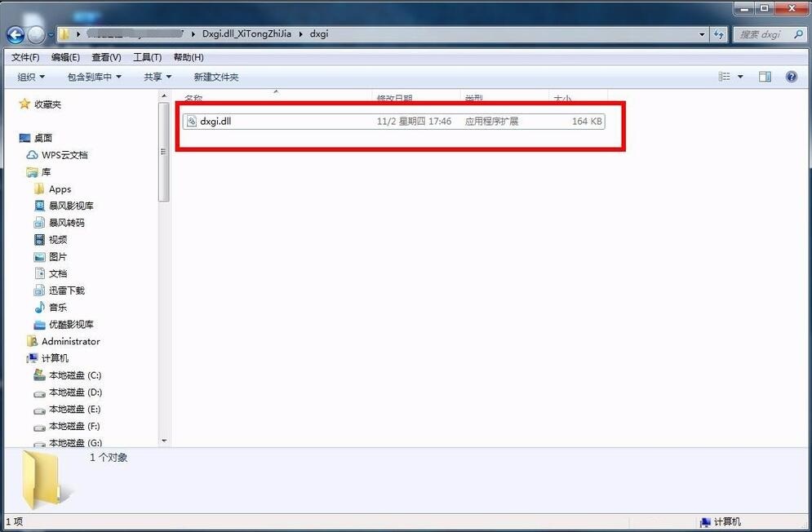
Task: Go back with the Back arrow button
Action: 15,35
